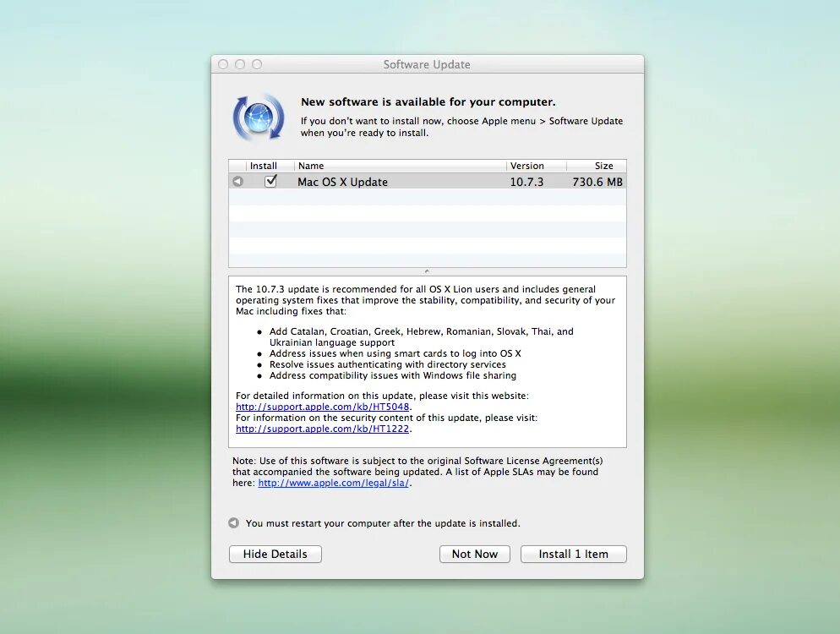Click the Software Update window title
This screenshot has width=840, height=634.
pos(427,64)
